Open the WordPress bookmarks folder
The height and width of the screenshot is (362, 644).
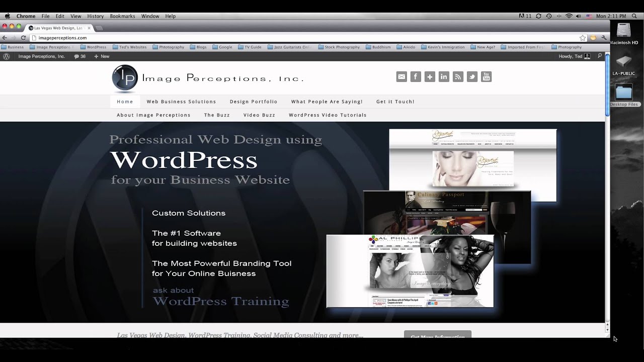point(93,47)
